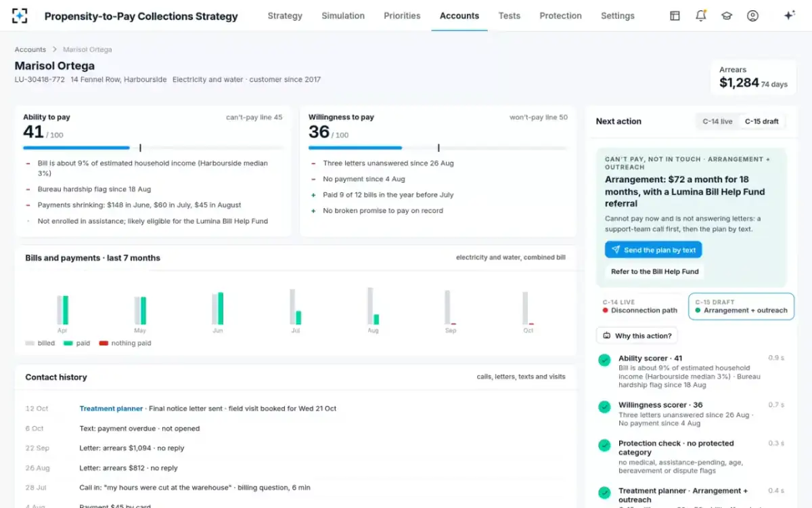Click 'Paid 9 of 12 bills' reason line
812x508 pixels.
tap(388, 195)
